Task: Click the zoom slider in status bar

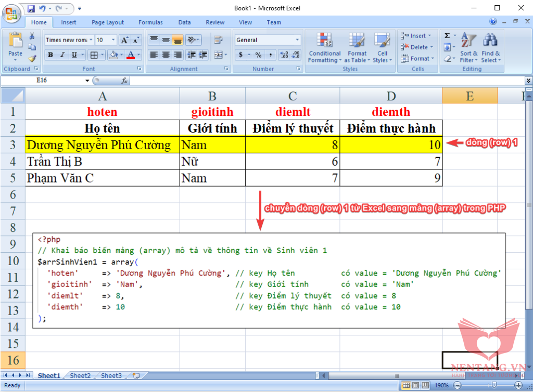Action: (493, 385)
